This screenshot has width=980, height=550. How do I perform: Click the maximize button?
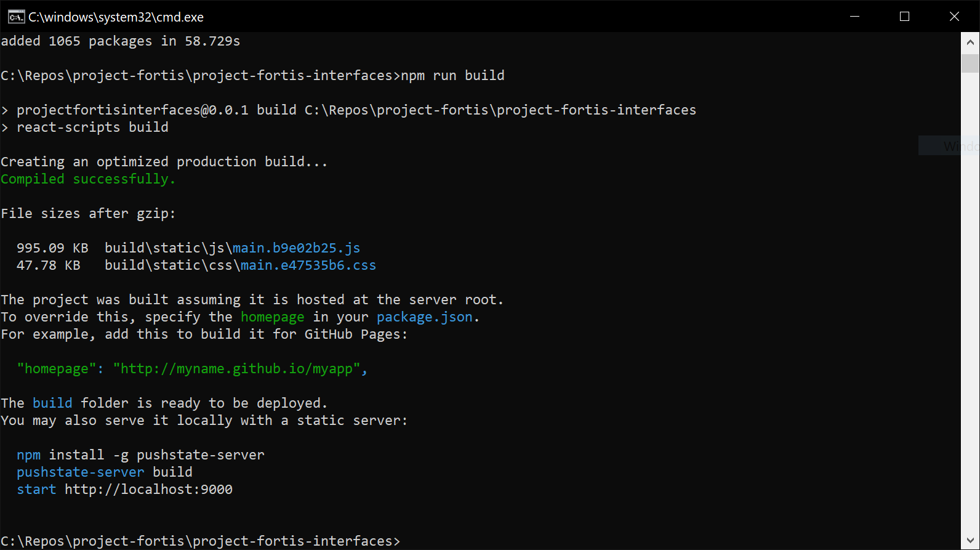pos(904,17)
